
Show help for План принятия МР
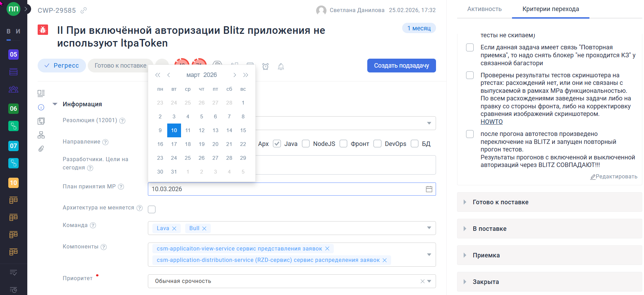point(121,187)
